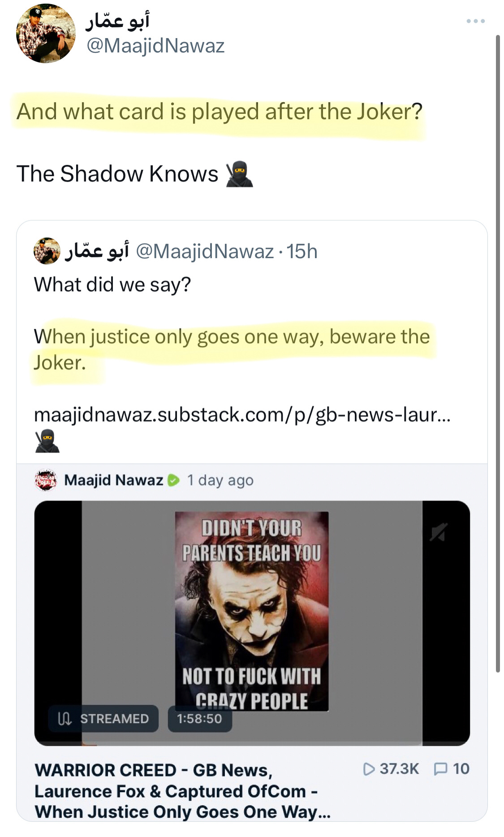Open comments via the speech bubble icon

[440, 769]
